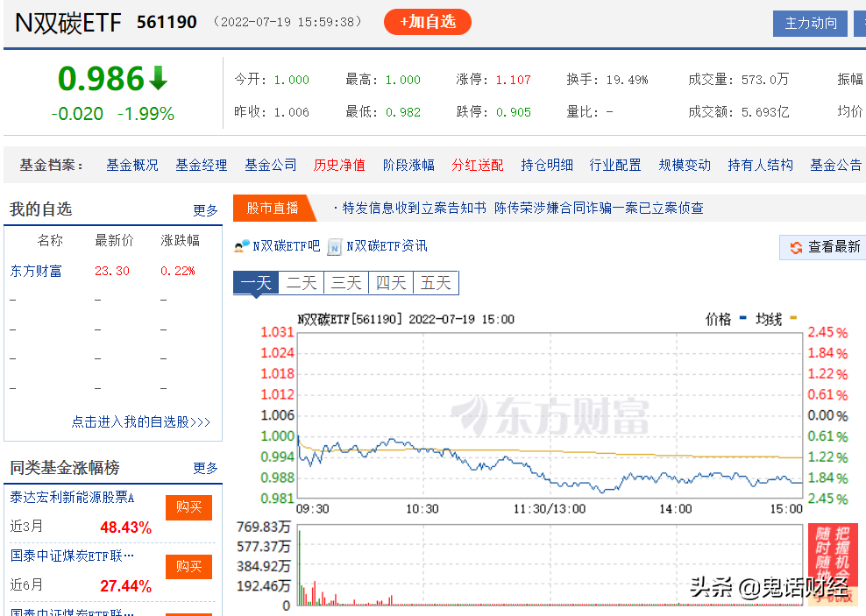Open 点击进入我的自选股>>> link
The height and width of the screenshot is (616, 866).
point(141,422)
